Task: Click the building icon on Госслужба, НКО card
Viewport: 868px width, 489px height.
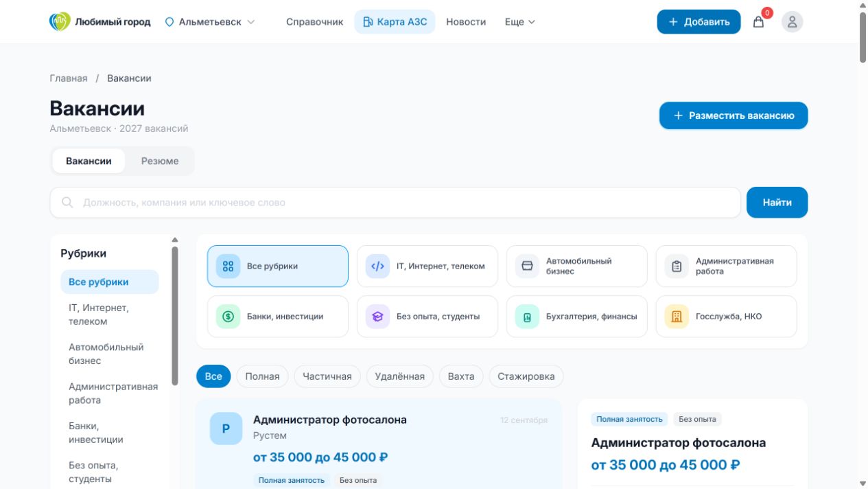Action: point(677,317)
